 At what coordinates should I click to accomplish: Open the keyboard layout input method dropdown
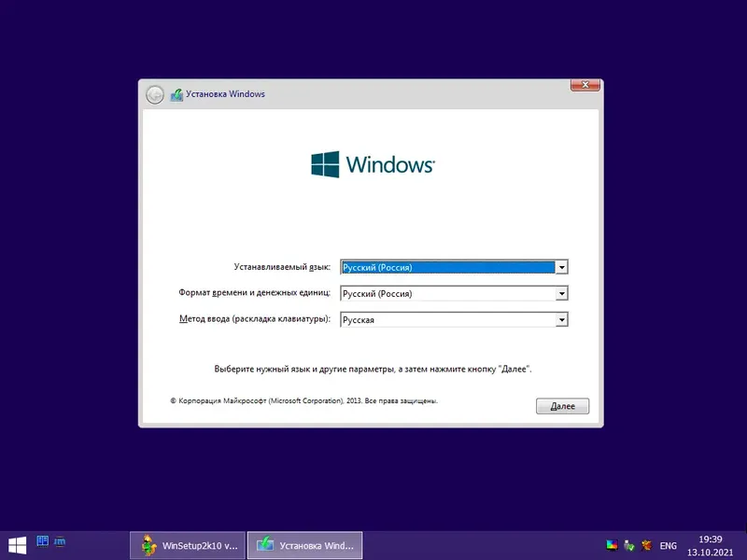(561, 319)
